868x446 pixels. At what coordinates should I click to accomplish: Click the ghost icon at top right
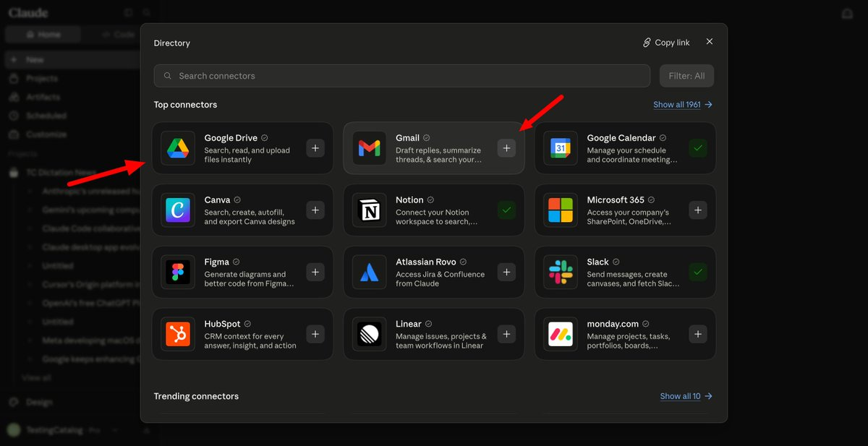[x=848, y=14]
